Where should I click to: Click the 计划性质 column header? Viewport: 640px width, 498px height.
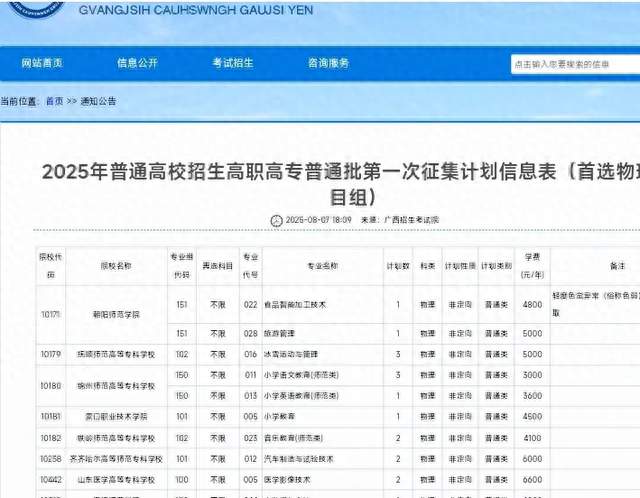pyautogui.click(x=460, y=266)
